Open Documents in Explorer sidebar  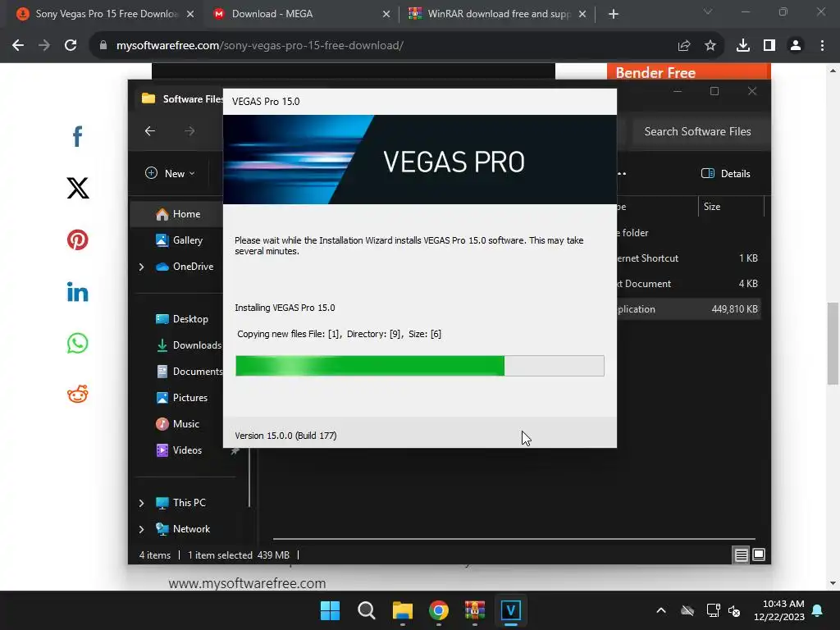click(189, 372)
